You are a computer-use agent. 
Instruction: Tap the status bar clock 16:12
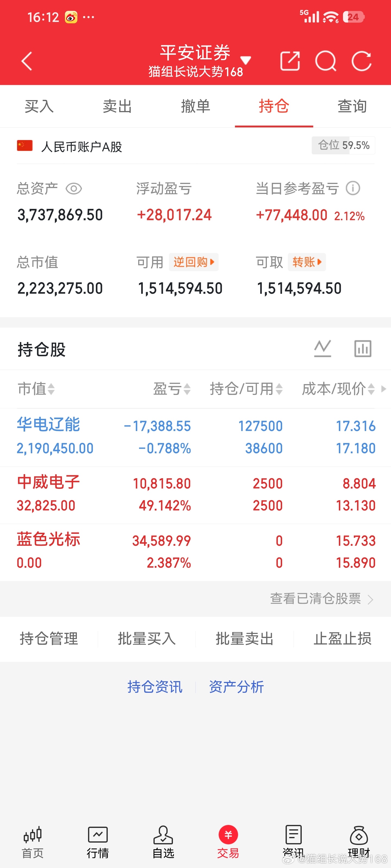(x=43, y=17)
